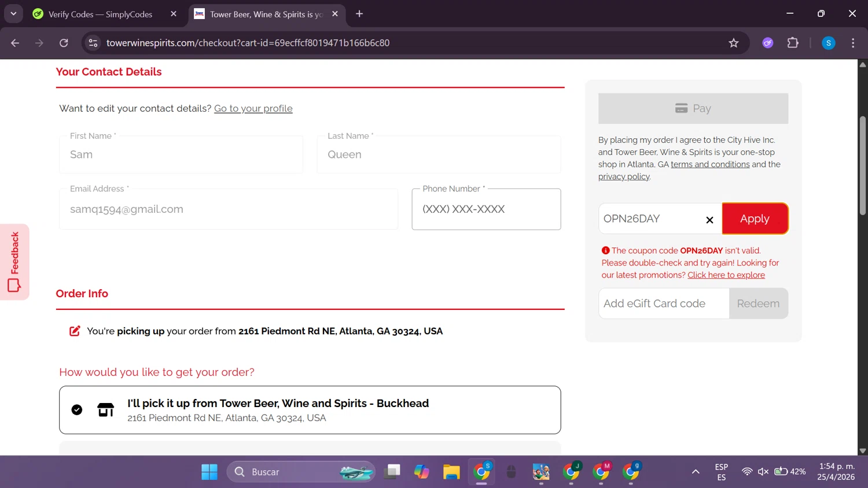Open the clock and calendar flyout

(x=836, y=472)
